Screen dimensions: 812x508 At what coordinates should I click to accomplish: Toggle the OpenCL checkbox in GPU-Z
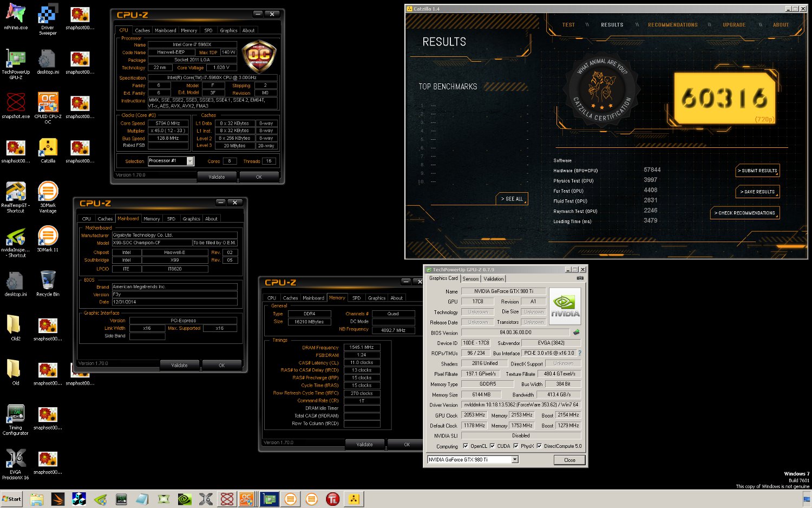tap(466, 446)
